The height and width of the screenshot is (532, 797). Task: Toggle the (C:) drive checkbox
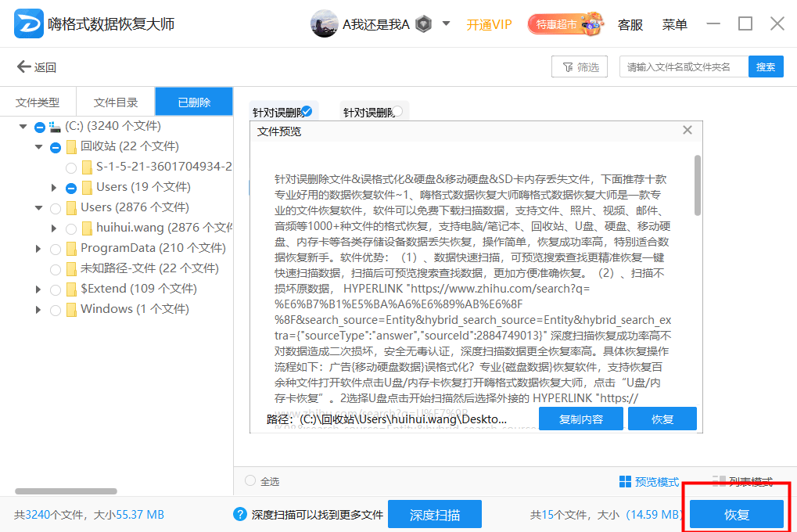pos(40,128)
